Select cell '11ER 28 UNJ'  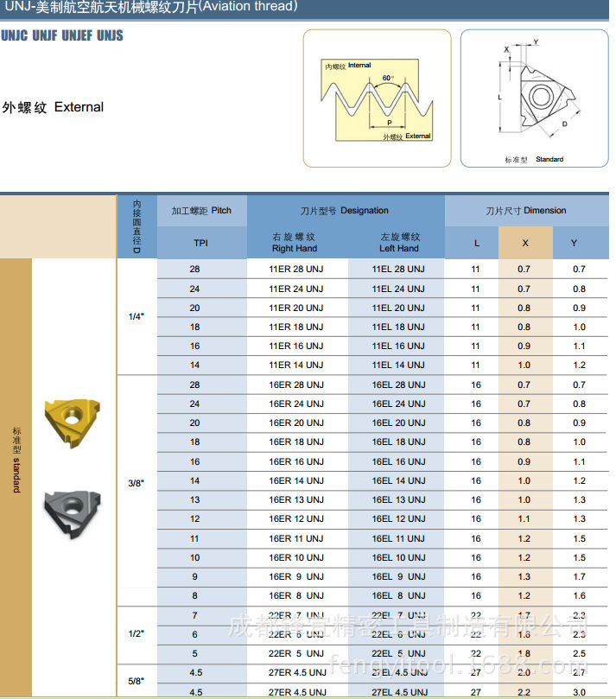pyautogui.click(x=296, y=270)
